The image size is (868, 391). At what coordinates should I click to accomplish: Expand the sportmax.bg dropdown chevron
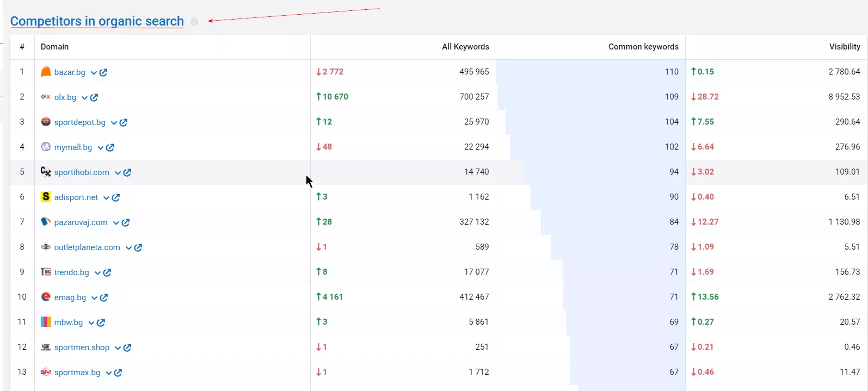(x=108, y=373)
